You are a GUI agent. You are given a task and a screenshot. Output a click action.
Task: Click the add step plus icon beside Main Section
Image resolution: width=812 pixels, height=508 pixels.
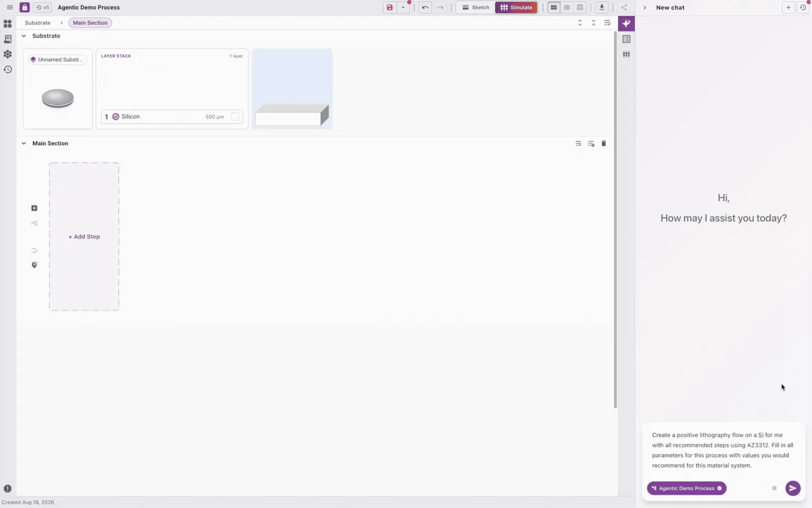[35, 208]
